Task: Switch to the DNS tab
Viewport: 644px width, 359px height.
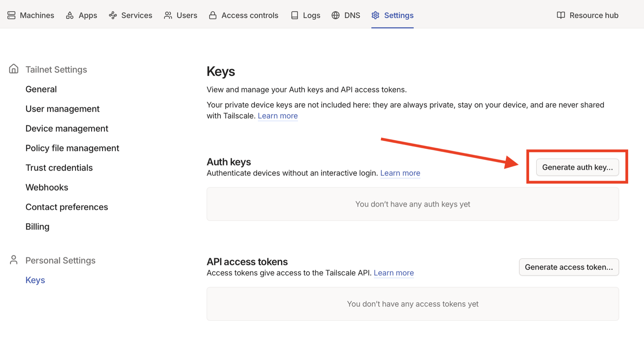Action: click(346, 15)
